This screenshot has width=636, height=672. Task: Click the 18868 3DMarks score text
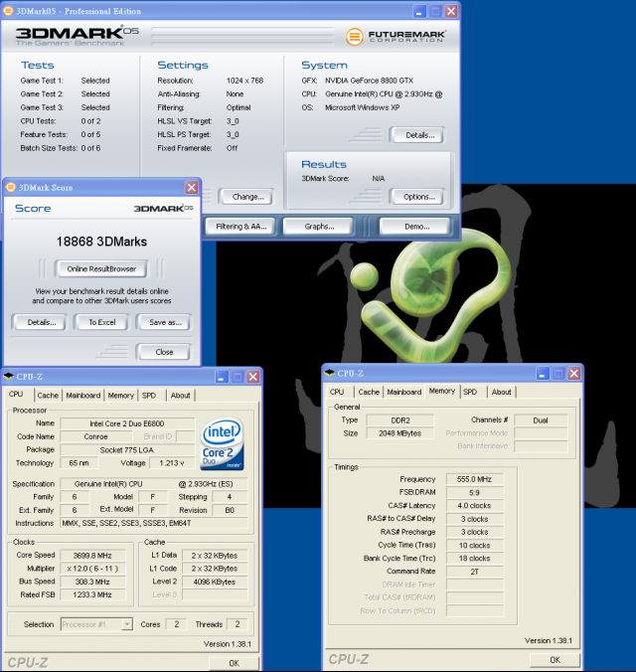[x=101, y=242]
